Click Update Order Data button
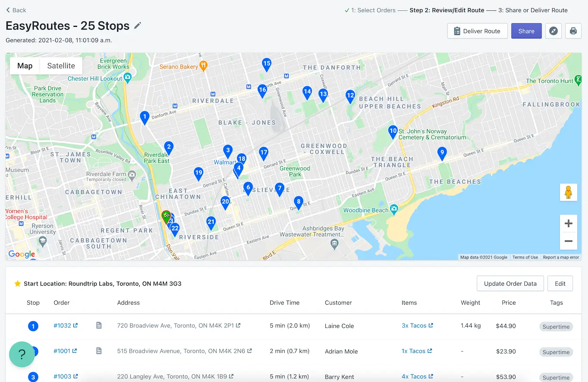 click(510, 284)
